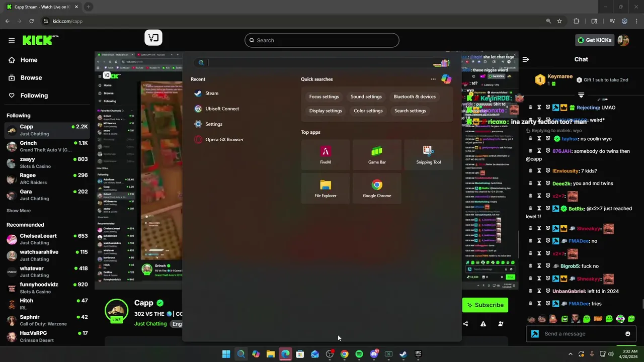
Task: Open the Windows Start button
Action: click(226, 354)
